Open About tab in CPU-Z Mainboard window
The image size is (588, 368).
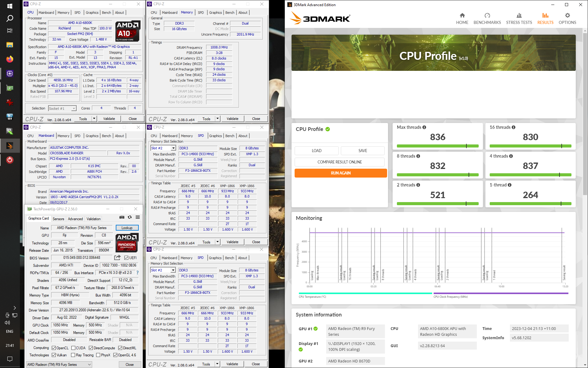click(x=119, y=136)
